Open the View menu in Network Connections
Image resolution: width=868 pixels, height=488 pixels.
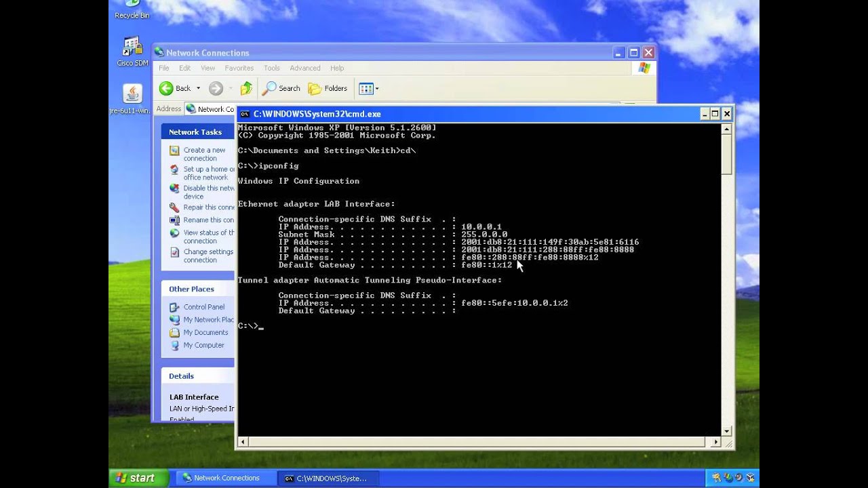(208, 68)
